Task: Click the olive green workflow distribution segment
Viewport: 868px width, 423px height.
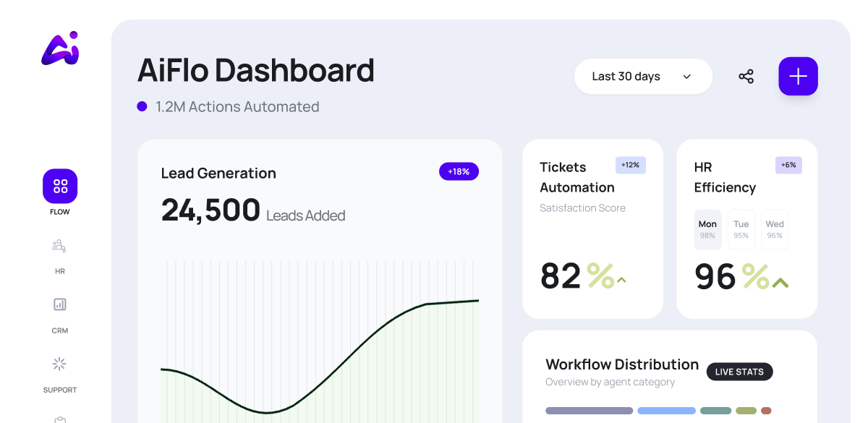Action: (746, 411)
